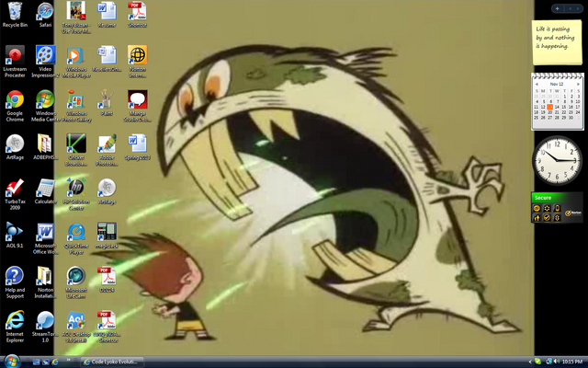Open the ResellersOn... document icon

tap(107, 59)
